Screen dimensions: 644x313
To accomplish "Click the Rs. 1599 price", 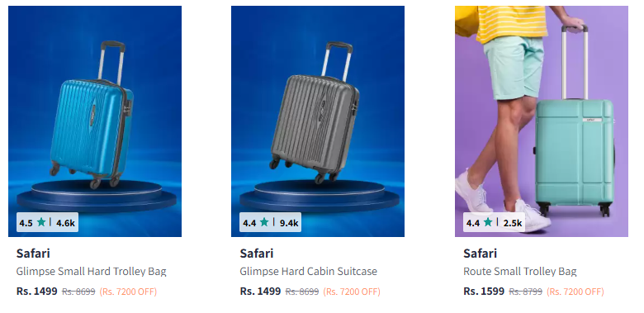I will (x=484, y=292).
